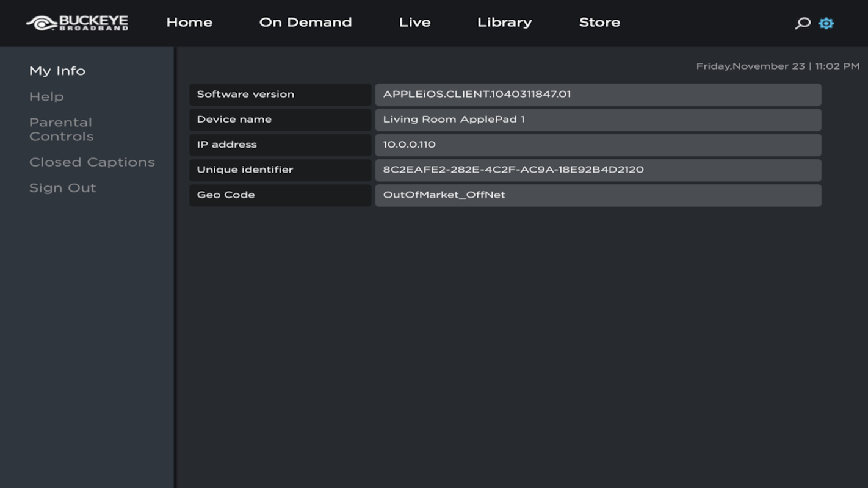Click the Software version label cell

pos(280,95)
